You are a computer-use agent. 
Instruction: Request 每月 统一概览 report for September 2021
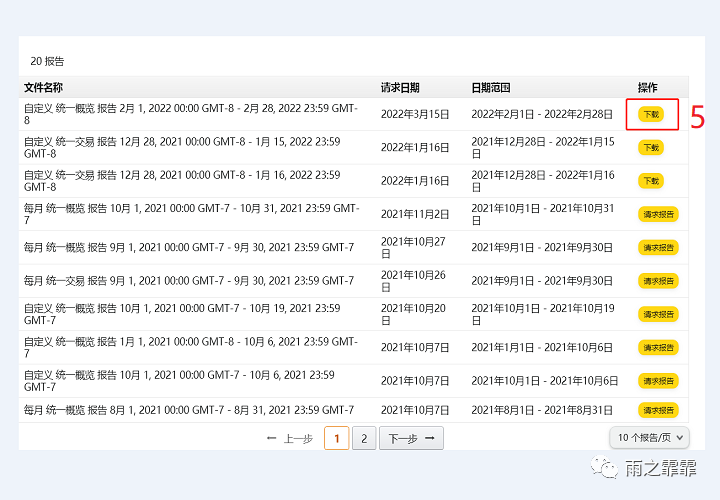658,247
